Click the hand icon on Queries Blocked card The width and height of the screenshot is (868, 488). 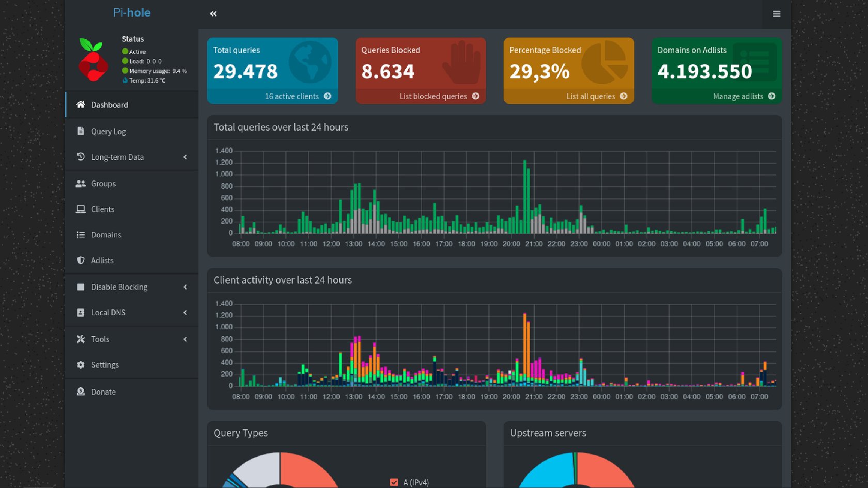click(x=461, y=63)
